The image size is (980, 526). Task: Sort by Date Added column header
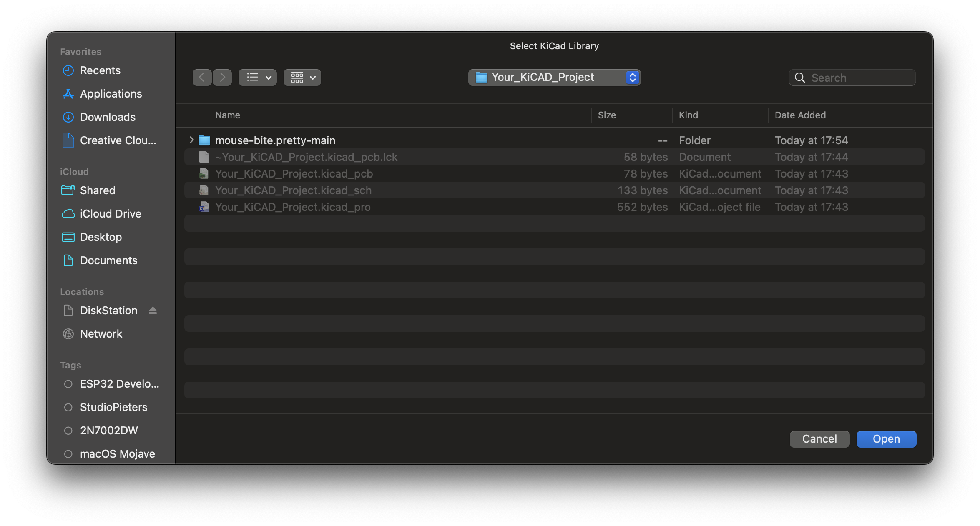tap(800, 115)
